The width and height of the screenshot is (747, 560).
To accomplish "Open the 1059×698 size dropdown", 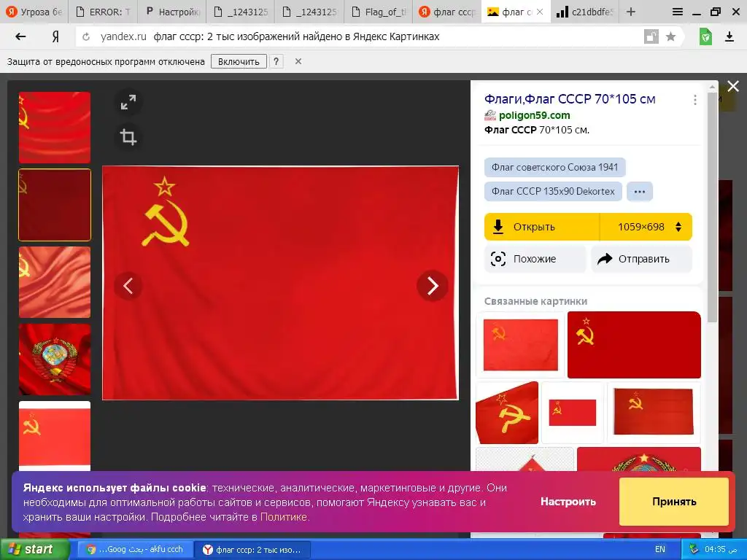I will tap(646, 227).
